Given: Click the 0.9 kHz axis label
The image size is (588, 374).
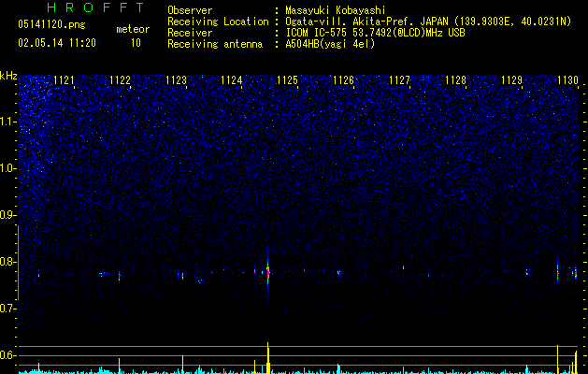Looking at the screenshot, I should click(x=8, y=215).
